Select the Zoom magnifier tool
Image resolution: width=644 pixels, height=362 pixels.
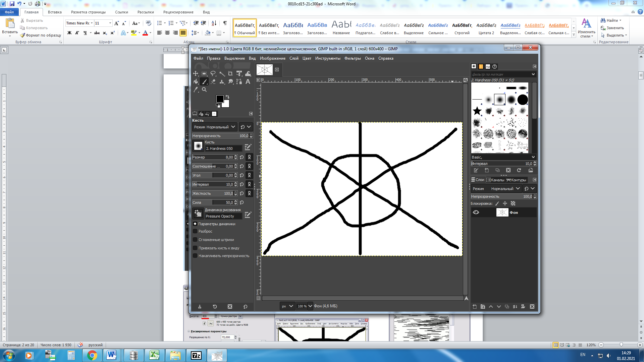click(204, 89)
